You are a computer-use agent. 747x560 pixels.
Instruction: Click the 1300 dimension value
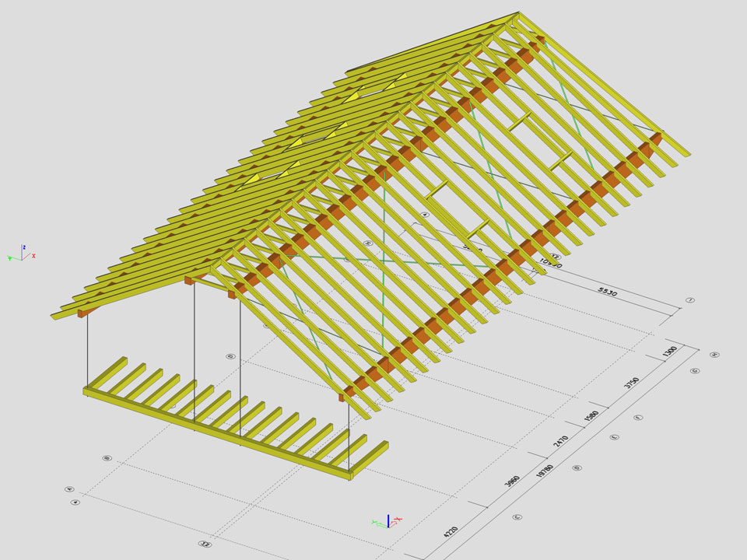669,352
